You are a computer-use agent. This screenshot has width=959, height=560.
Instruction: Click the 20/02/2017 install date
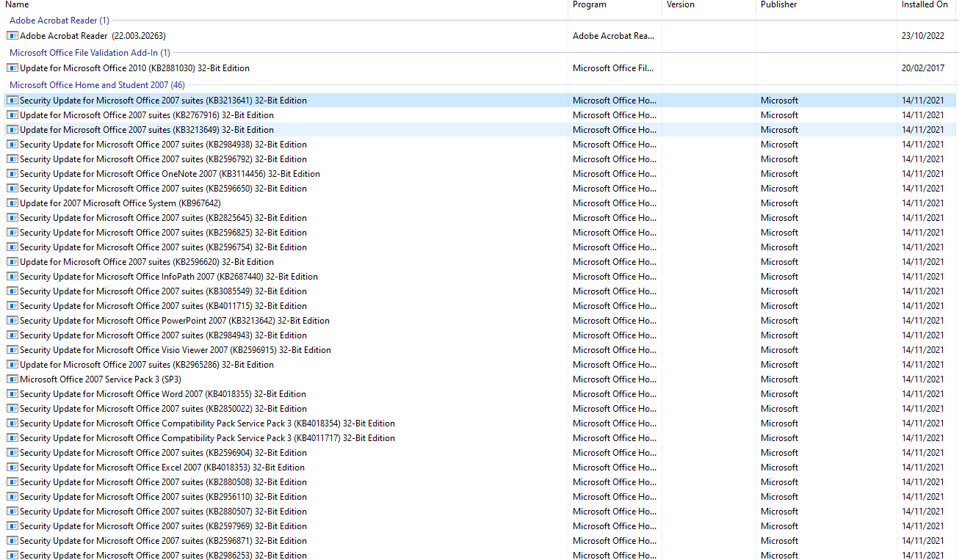pos(923,68)
